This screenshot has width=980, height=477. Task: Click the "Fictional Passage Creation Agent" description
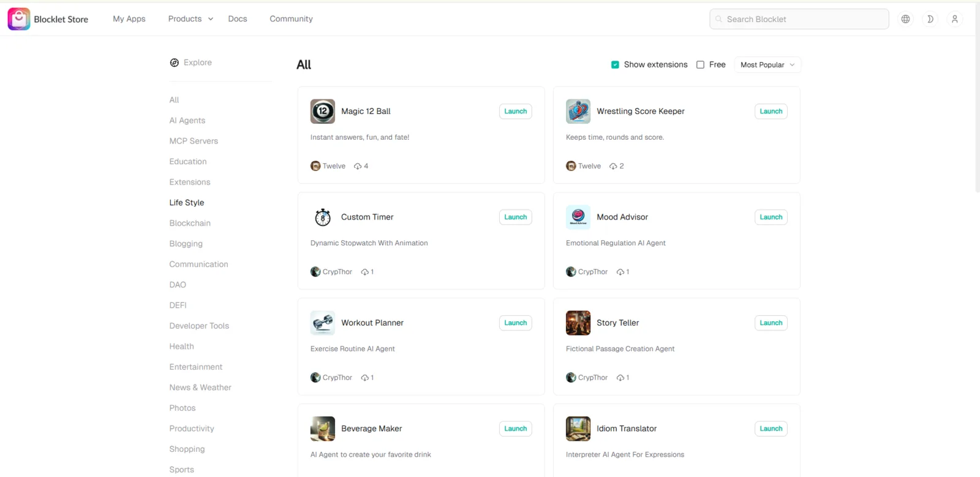(x=620, y=349)
